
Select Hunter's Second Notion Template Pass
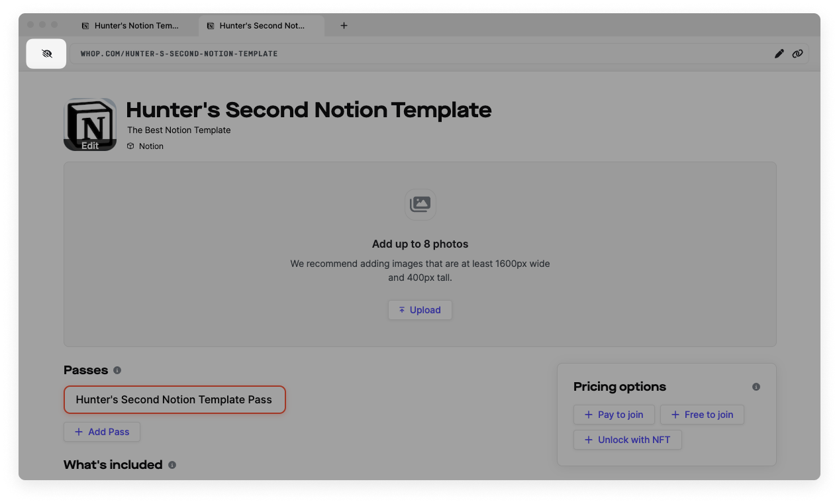tap(174, 400)
